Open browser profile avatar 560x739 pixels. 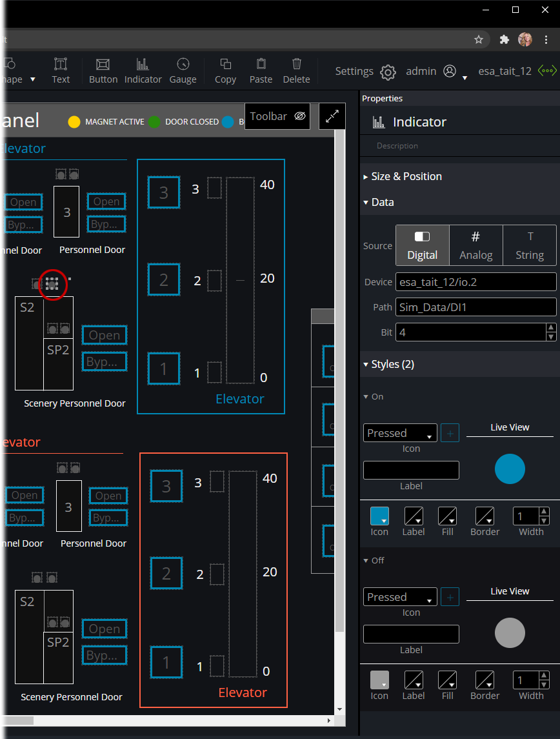click(525, 39)
